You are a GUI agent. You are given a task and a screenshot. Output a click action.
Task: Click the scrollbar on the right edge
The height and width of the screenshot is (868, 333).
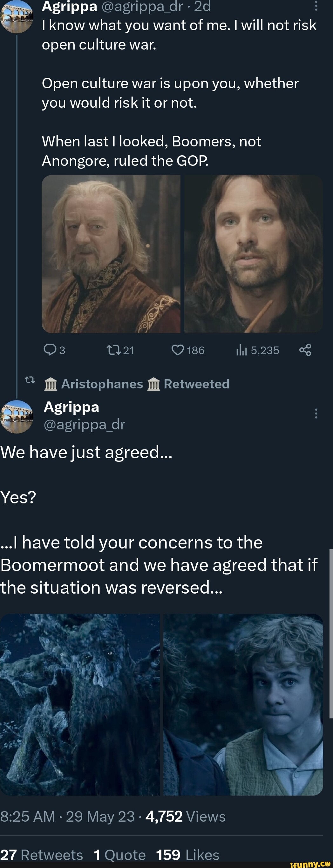click(331, 634)
